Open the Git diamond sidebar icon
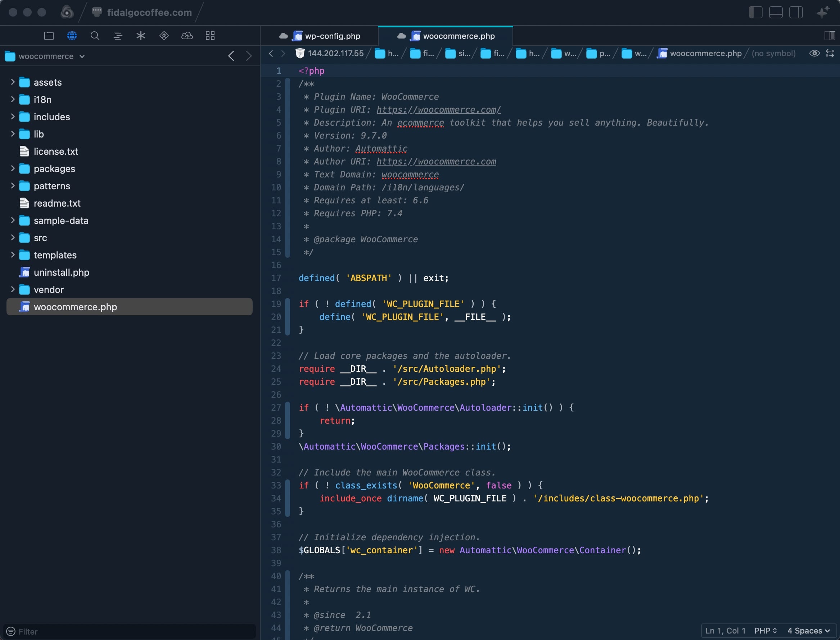Image resolution: width=840 pixels, height=640 pixels. (164, 36)
